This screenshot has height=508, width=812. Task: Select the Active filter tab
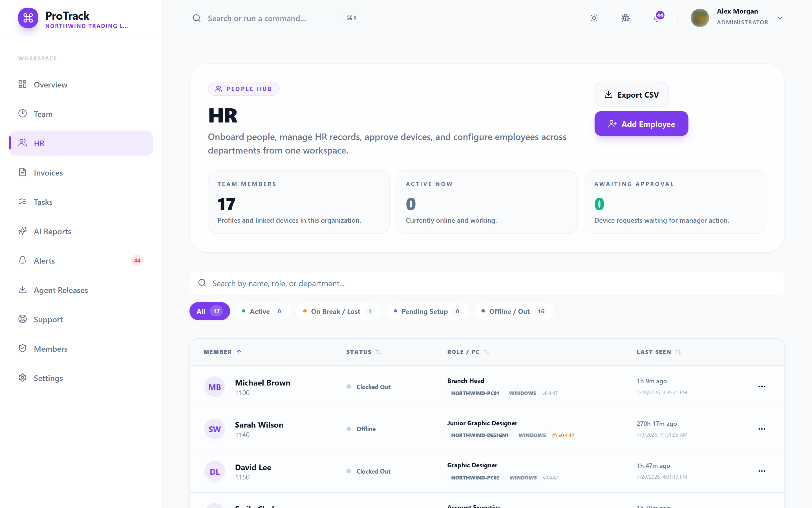point(263,311)
